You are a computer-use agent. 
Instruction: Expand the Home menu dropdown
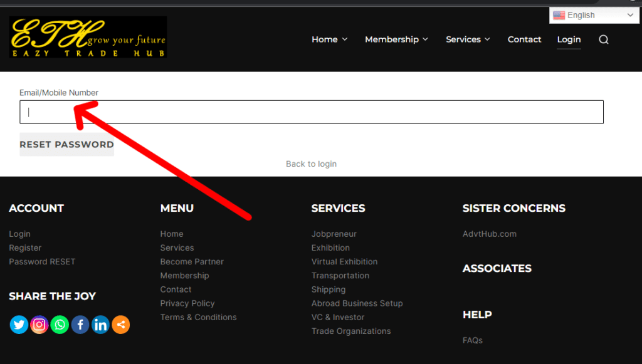click(x=329, y=39)
